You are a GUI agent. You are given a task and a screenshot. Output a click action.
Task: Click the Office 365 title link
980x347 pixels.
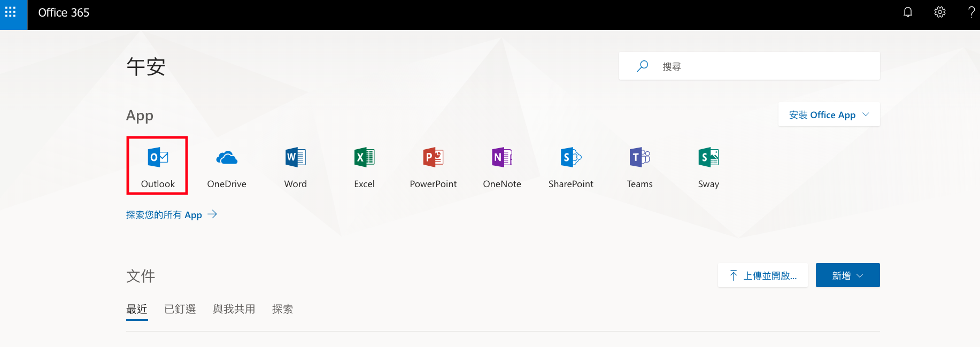64,12
